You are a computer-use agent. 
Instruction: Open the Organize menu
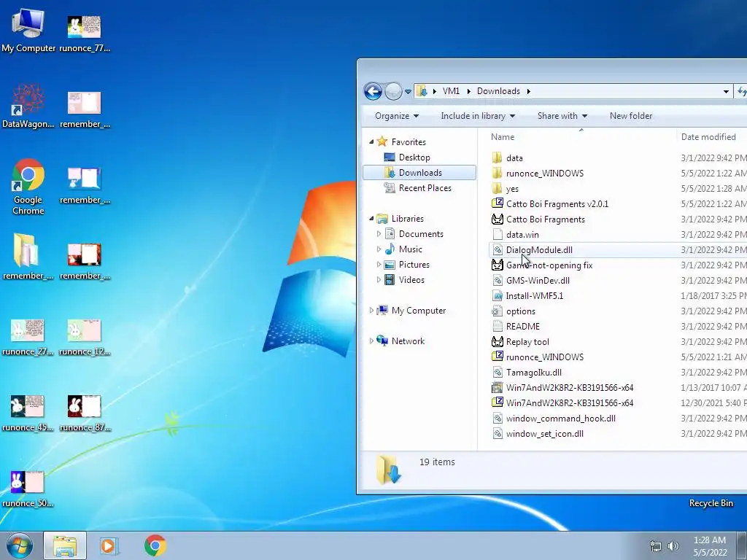click(x=397, y=116)
